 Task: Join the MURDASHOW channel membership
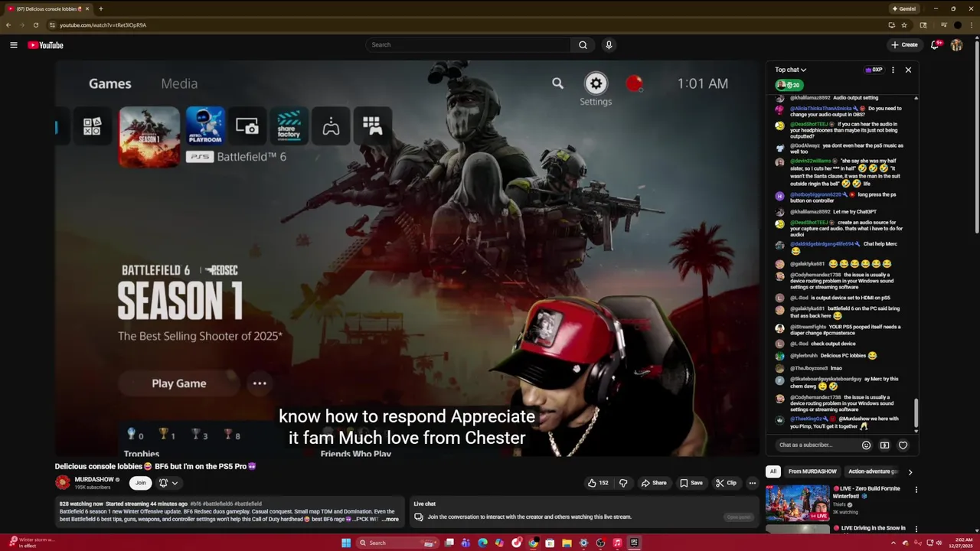pyautogui.click(x=140, y=483)
